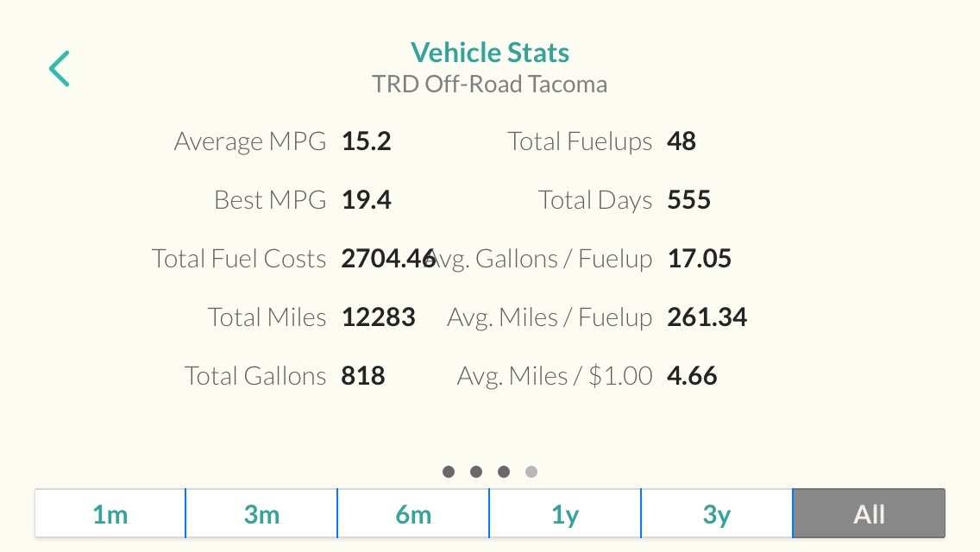Tap the TRD Off-Road Tacoma vehicle name
This screenshot has height=552, width=980.
coord(490,85)
